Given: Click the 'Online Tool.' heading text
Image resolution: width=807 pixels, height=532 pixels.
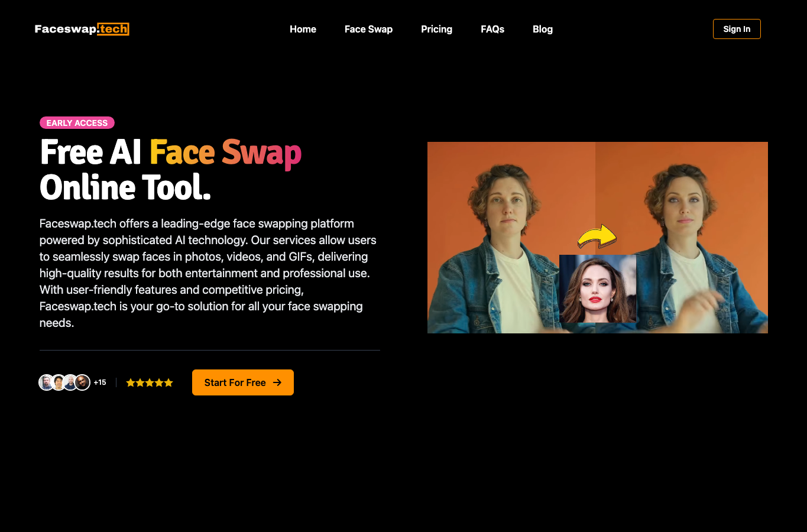Looking at the screenshot, I should tap(125, 188).
